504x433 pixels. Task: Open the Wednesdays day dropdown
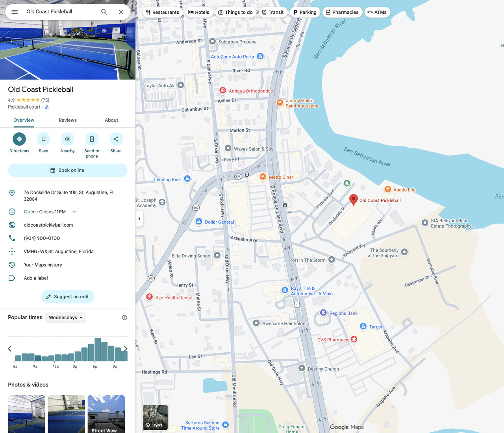point(65,318)
